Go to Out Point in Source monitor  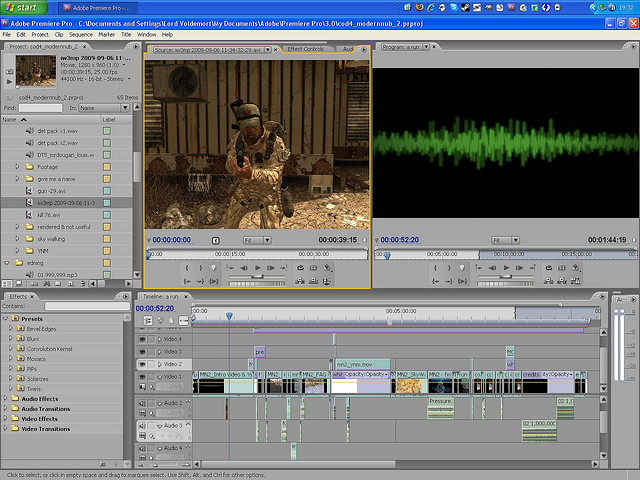click(x=200, y=281)
